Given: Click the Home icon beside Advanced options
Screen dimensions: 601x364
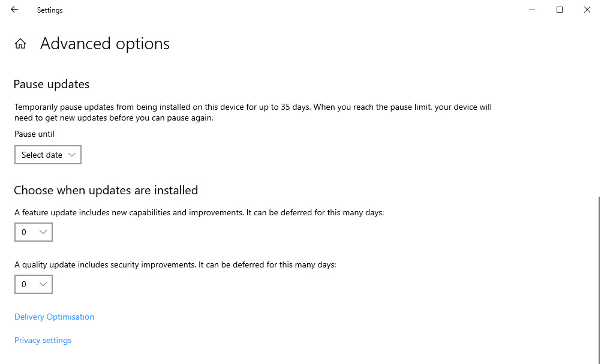Looking at the screenshot, I should pos(20,44).
